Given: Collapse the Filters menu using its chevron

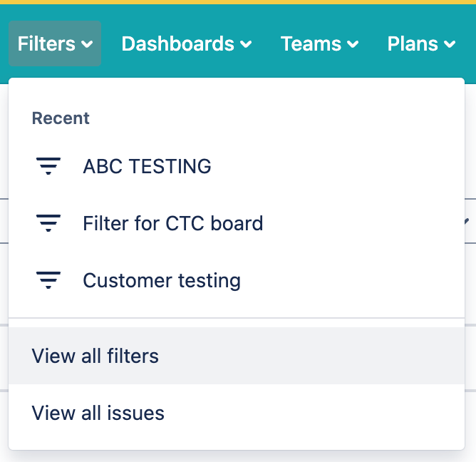Looking at the screenshot, I should [88, 45].
